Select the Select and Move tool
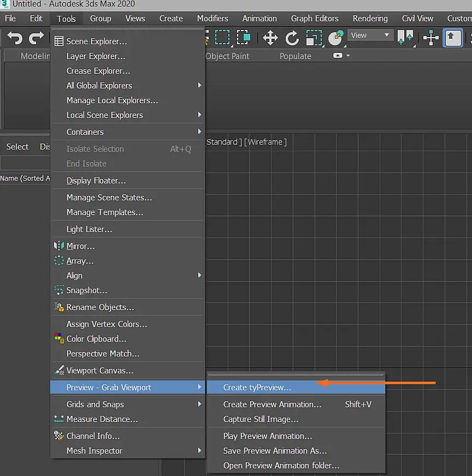The height and width of the screenshot is (476, 472). click(270, 38)
